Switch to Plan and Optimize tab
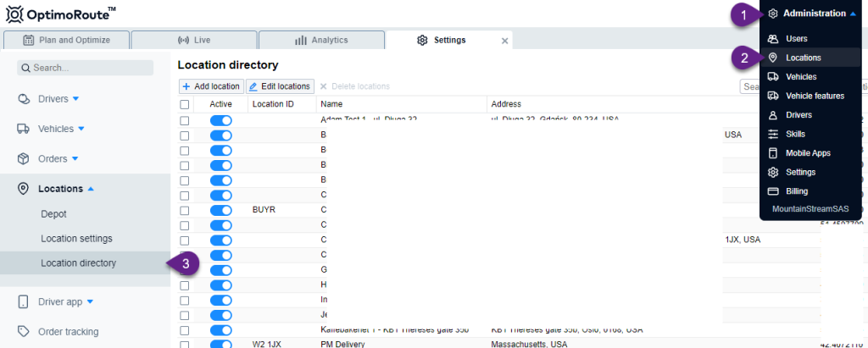This screenshot has width=868, height=348. click(x=66, y=40)
